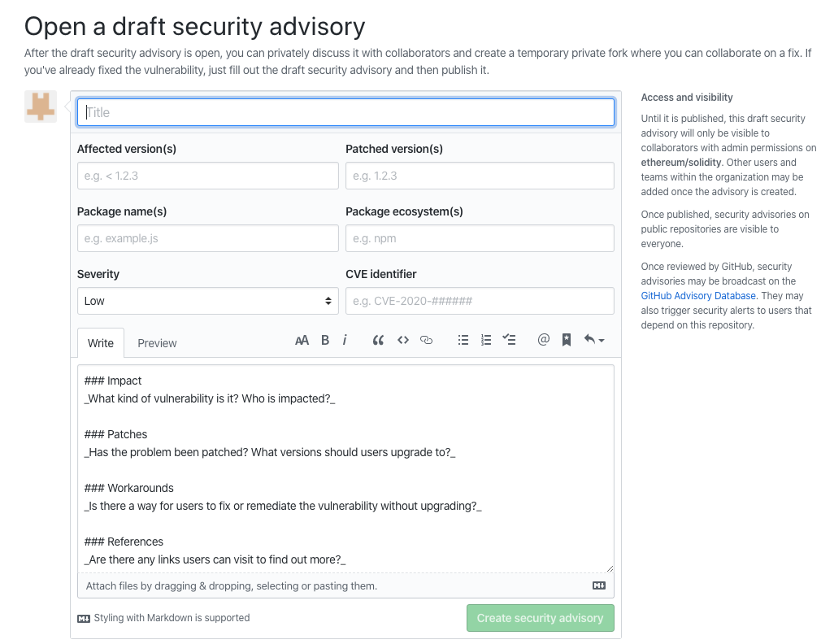Click the 'Access and visibility' heading
This screenshot has width=821, height=644.
tap(687, 98)
